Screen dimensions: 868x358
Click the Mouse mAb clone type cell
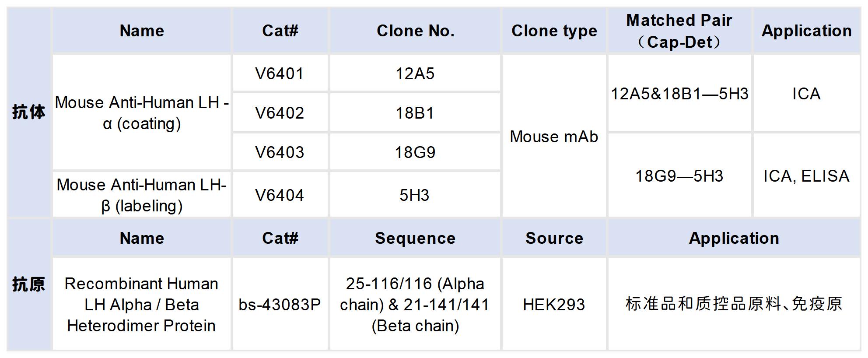click(x=554, y=137)
